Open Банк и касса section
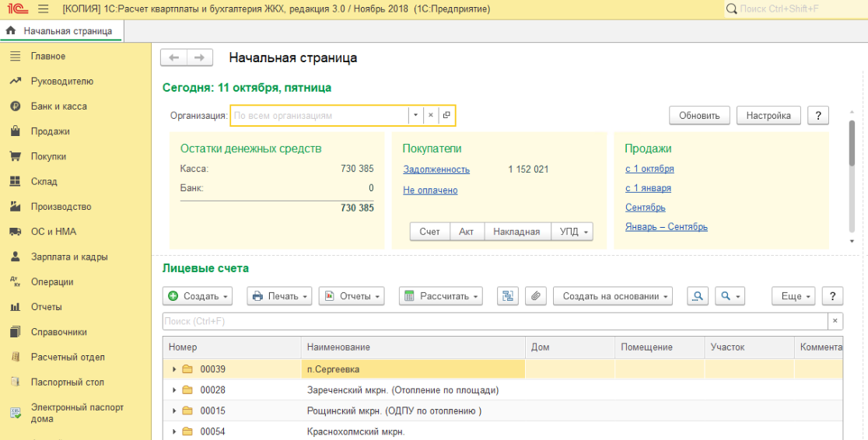The image size is (868, 440). (58, 107)
